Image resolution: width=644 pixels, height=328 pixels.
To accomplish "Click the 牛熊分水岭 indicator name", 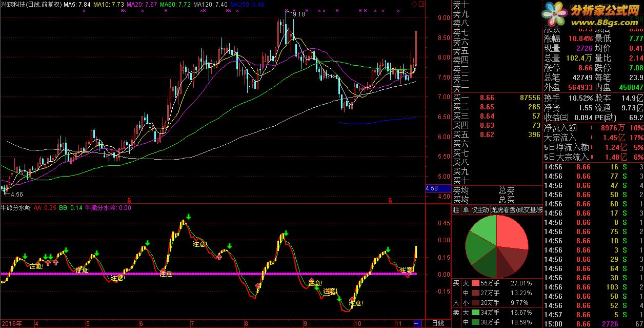I will [16, 208].
